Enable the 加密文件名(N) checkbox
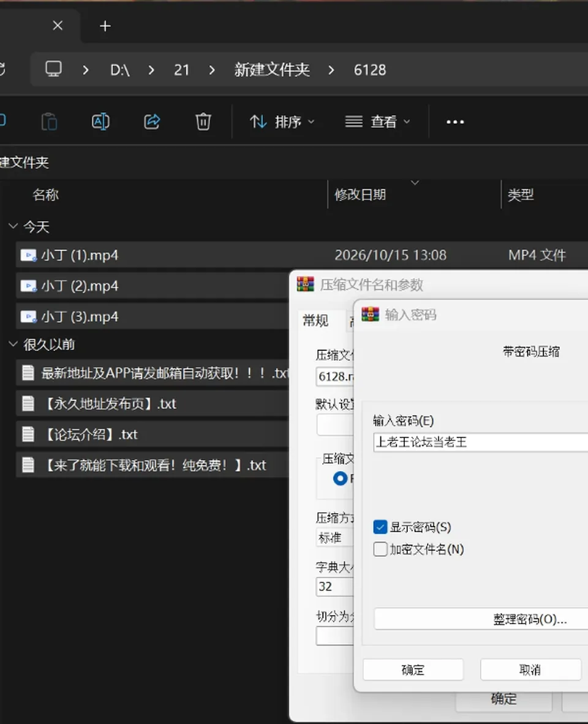This screenshot has width=588, height=724. [x=380, y=549]
